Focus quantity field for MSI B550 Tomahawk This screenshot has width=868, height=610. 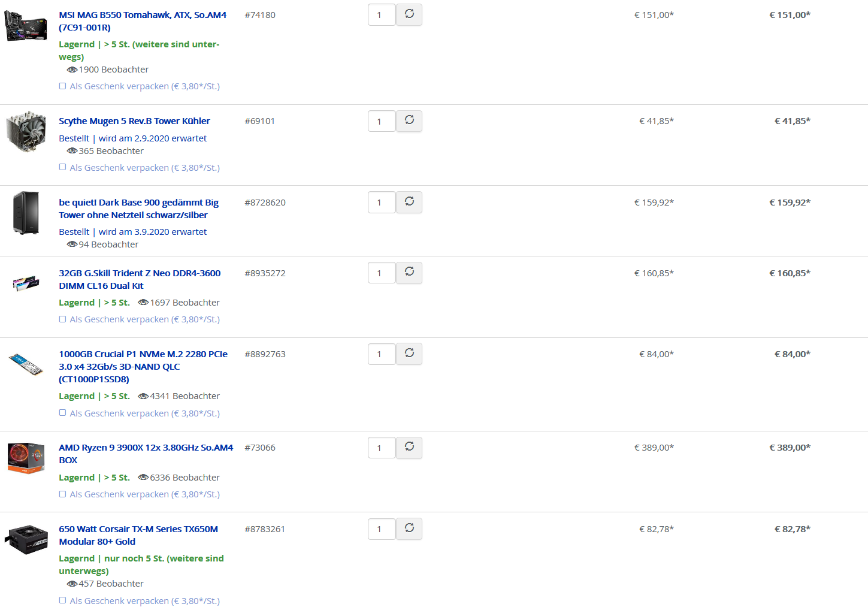click(x=382, y=15)
